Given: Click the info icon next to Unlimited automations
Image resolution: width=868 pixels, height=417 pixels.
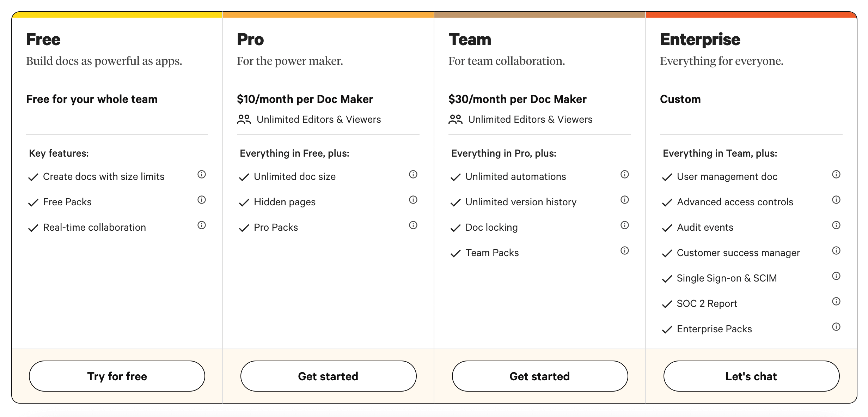Looking at the screenshot, I should click(624, 174).
